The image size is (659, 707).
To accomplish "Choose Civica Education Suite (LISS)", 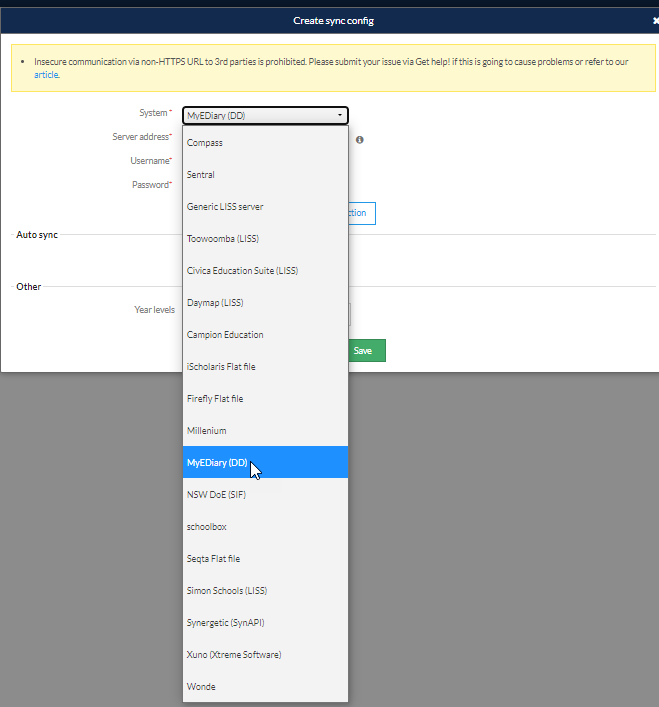I will tap(265, 271).
